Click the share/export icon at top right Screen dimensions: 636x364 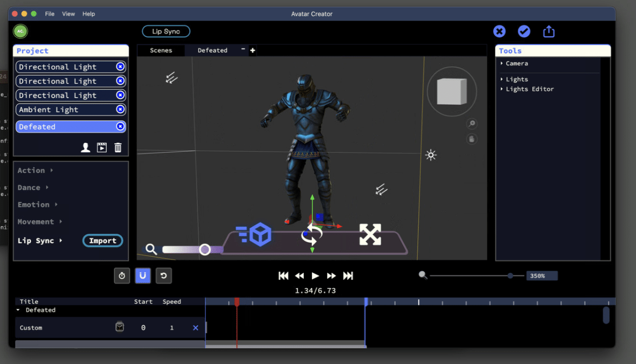coord(549,31)
